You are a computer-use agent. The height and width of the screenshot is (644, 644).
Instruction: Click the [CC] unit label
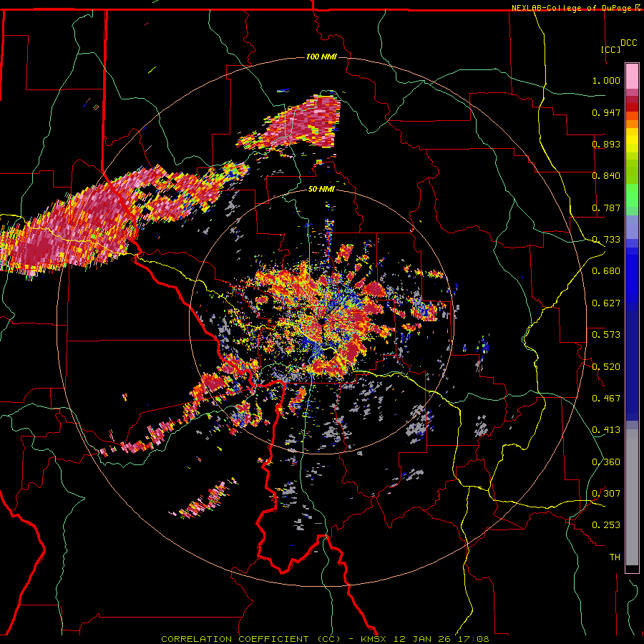pyautogui.click(x=611, y=49)
